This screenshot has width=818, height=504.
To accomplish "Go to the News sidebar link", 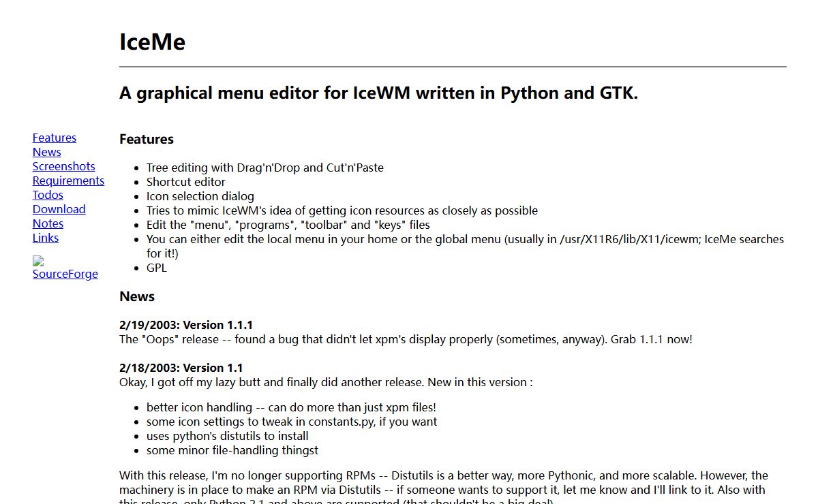I will pyautogui.click(x=46, y=152).
